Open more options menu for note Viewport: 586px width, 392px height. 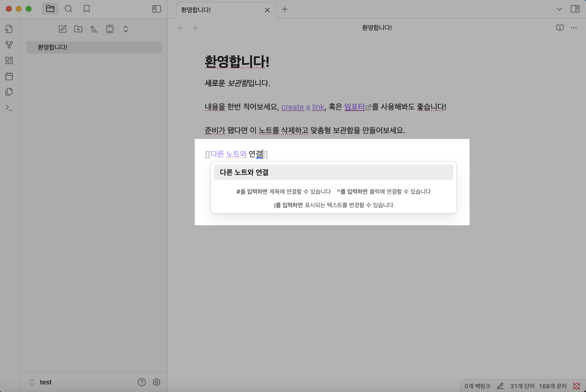pos(573,28)
